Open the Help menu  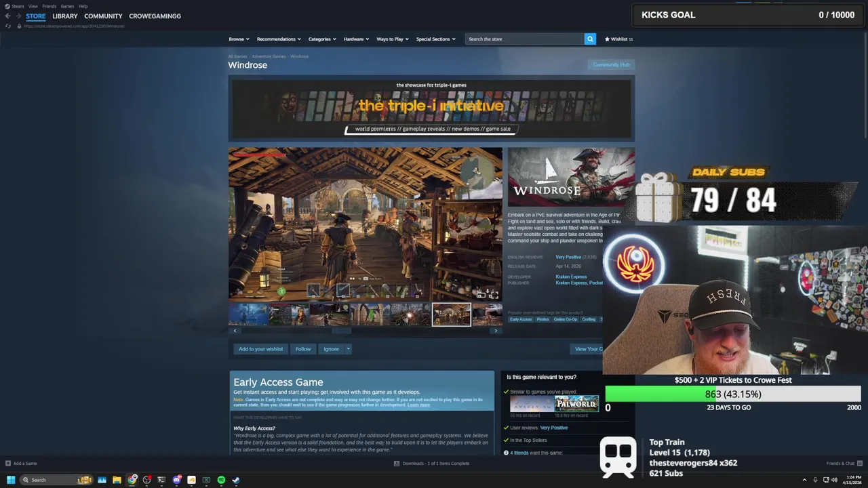click(x=83, y=6)
